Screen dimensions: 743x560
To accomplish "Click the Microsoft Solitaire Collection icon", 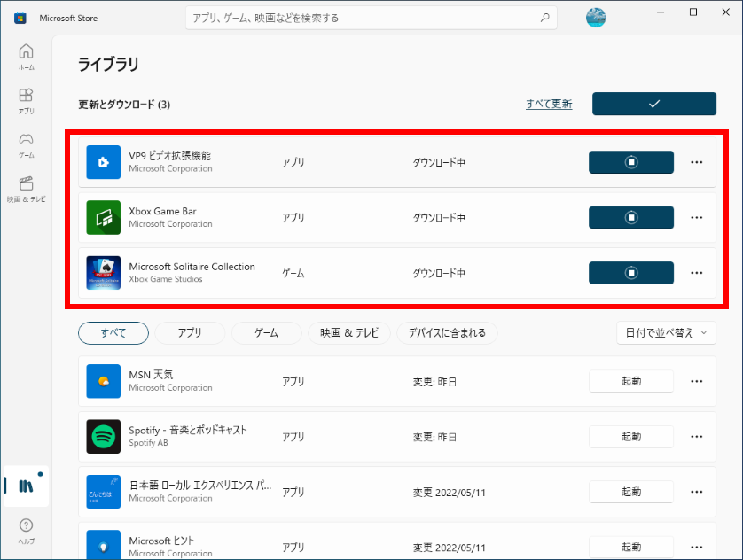I will click(104, 273).
